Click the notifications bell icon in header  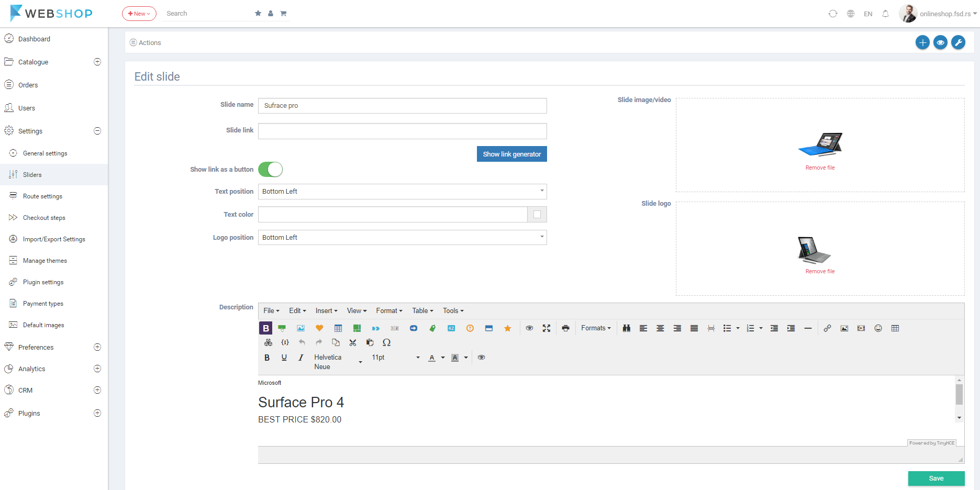click(x=885, y=14)
